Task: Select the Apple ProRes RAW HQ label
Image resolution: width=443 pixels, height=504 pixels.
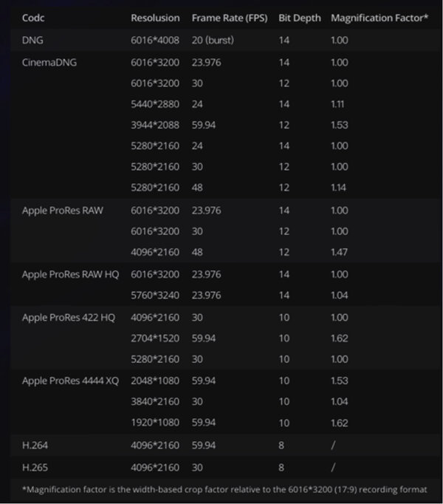Action: tap(70, 274)
